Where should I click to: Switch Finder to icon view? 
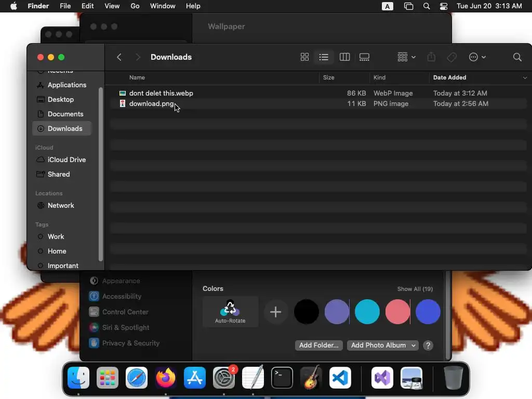point(304,57)
